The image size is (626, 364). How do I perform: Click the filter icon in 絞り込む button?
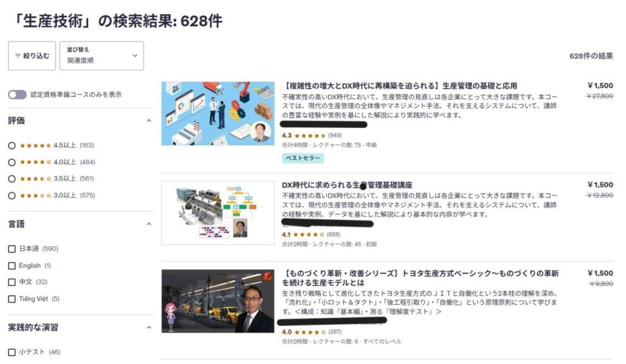(x=18, y=56)
